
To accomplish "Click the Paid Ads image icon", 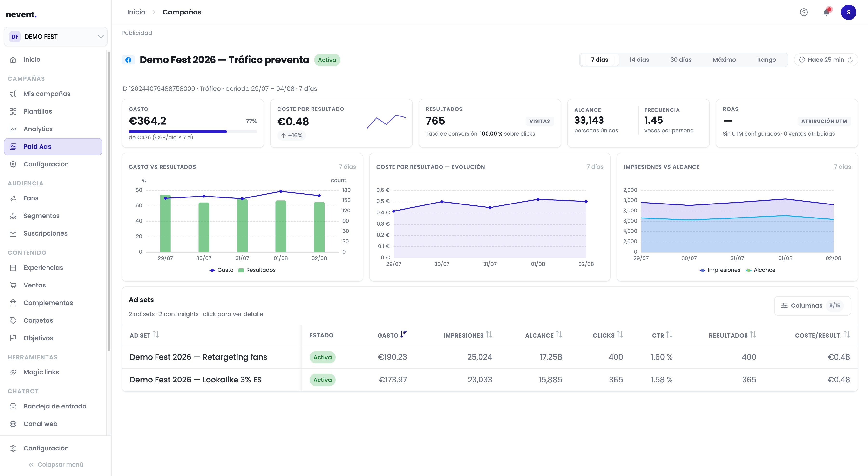I will [13, 147].
